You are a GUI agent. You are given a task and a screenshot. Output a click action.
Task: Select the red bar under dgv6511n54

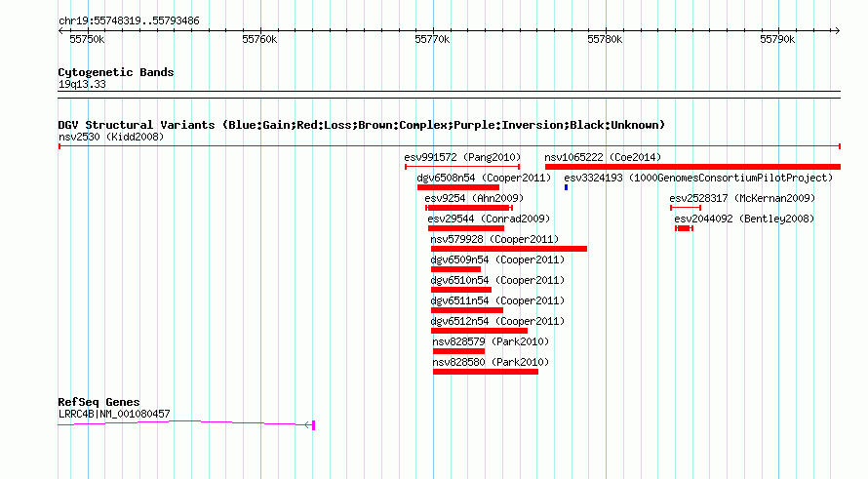click(x=466, y=310)
